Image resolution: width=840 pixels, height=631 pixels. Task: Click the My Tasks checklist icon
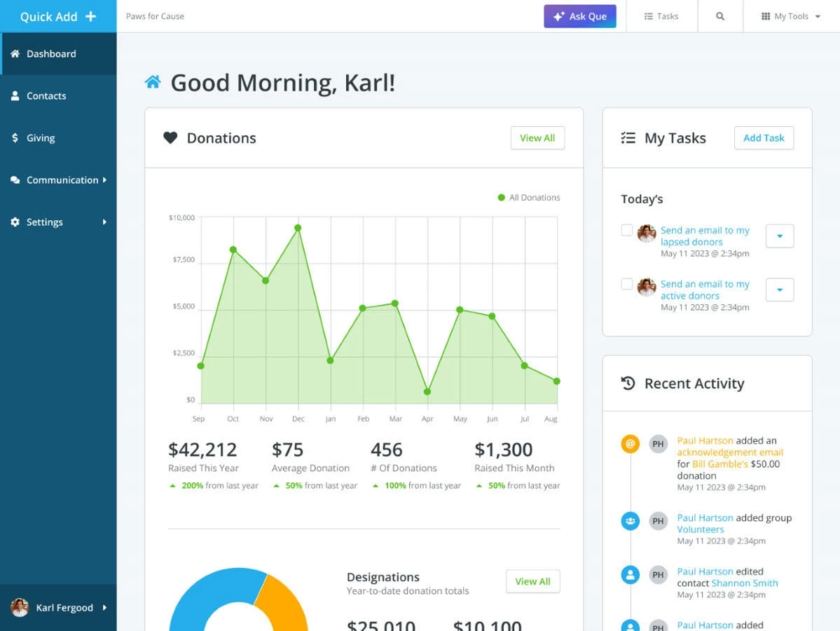[628, 138]
